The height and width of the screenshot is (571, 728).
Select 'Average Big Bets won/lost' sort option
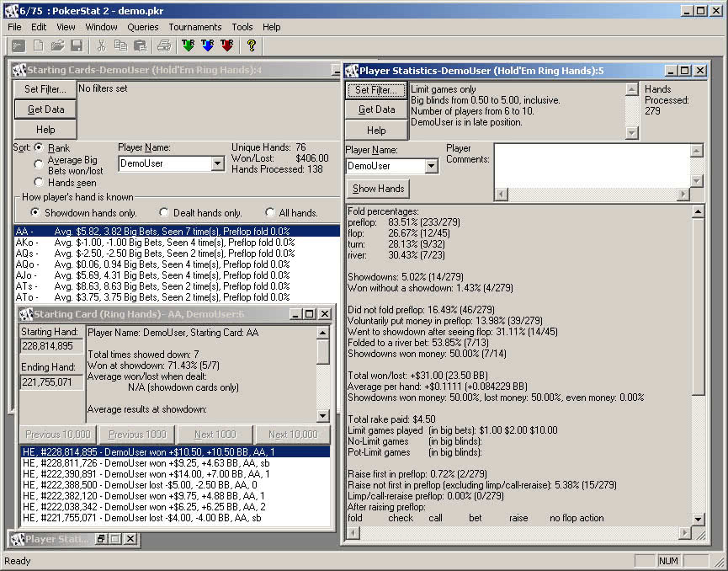coord(39,165)
